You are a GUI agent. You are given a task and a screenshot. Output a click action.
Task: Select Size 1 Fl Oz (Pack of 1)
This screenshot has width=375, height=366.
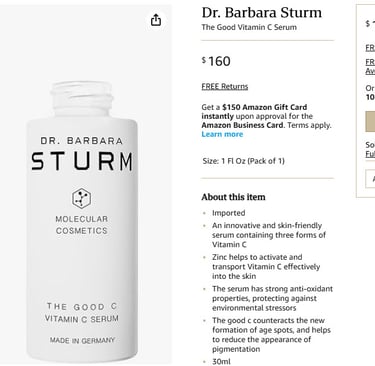[244, 161]
